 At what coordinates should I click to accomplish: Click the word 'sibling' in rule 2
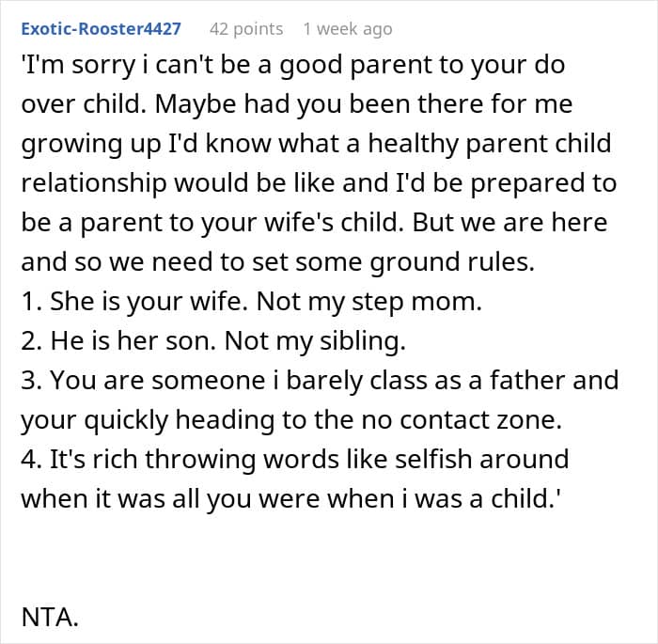pos(364,342)
